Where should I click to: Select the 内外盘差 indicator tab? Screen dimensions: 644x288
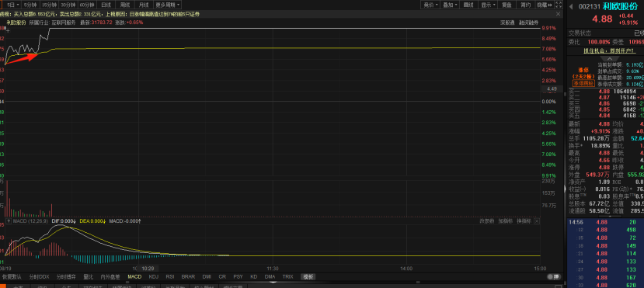(110, 276)
